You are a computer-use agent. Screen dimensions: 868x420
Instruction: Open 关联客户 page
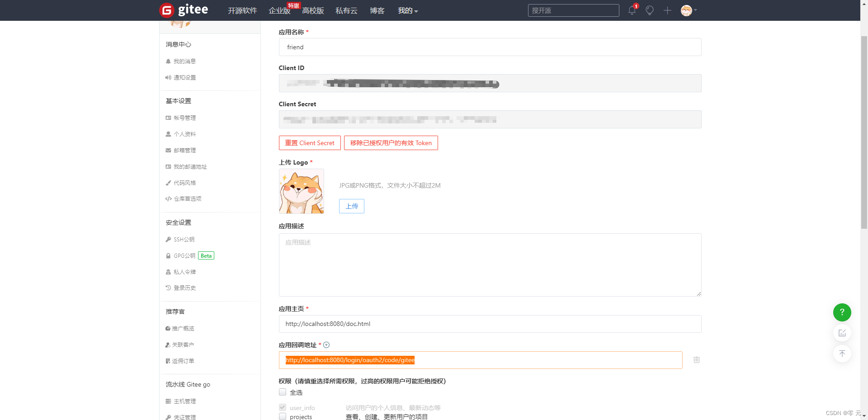point(183,344)
